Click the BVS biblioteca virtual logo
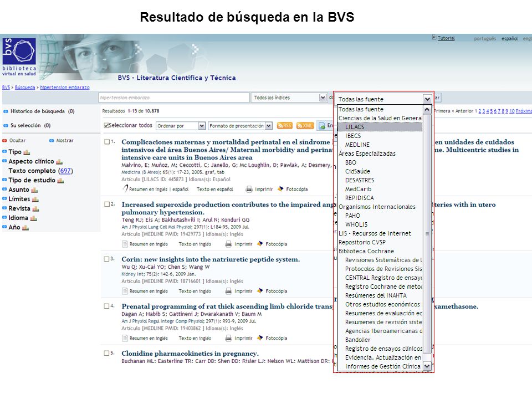Screen dimensions: 532x399 coord(19,57)
